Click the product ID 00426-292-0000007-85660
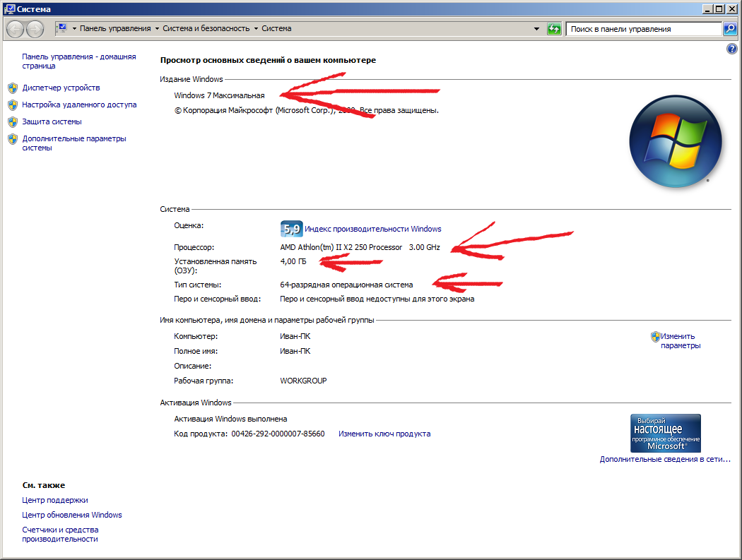 278,434
